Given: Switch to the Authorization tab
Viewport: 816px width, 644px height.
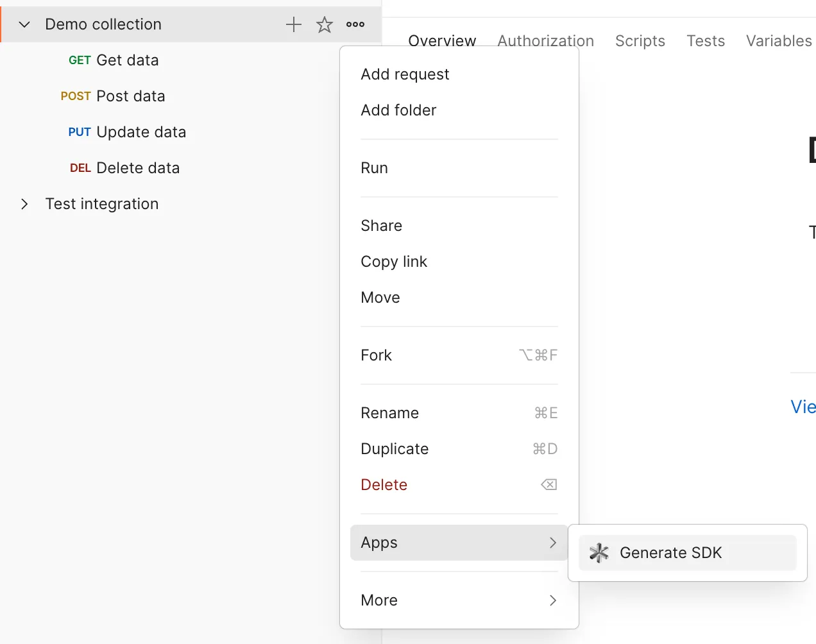Looking at the screenshot, I should click(x=545, y=40).
